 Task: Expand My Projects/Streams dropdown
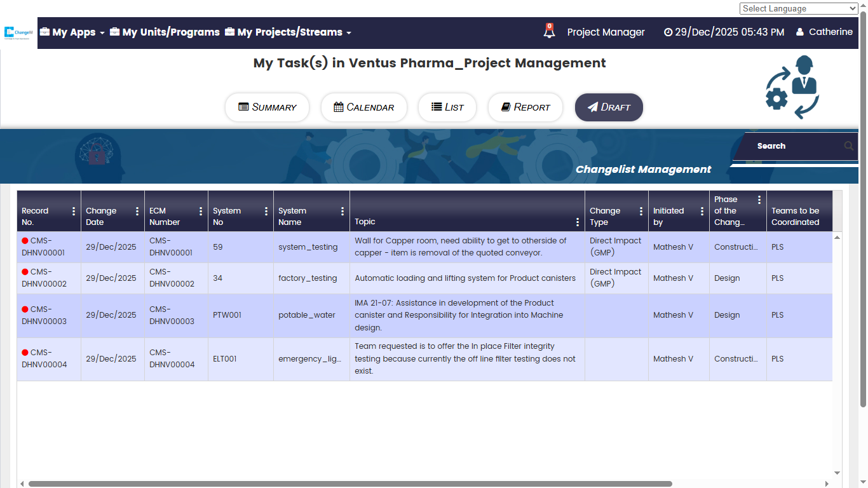pos(288,32)
